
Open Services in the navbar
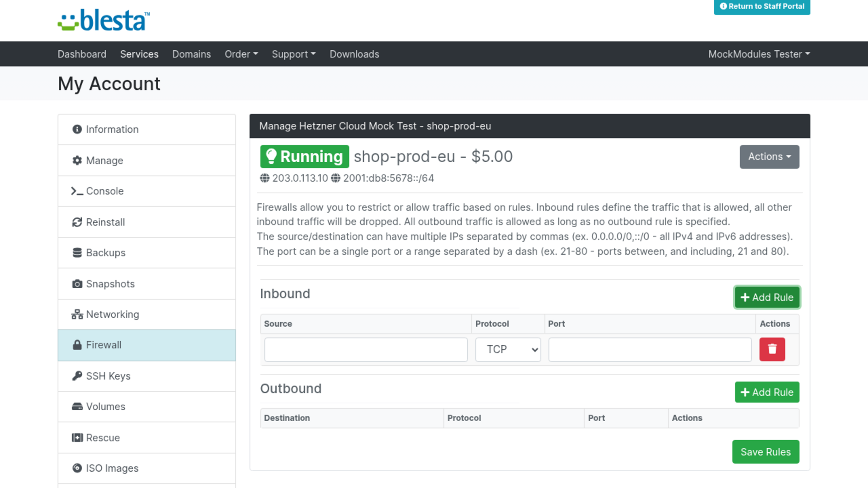[x=139, y=54]
